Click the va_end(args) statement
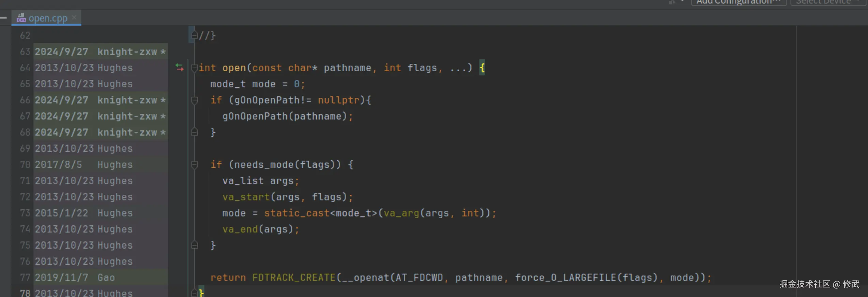 click(x=261, y=229)
